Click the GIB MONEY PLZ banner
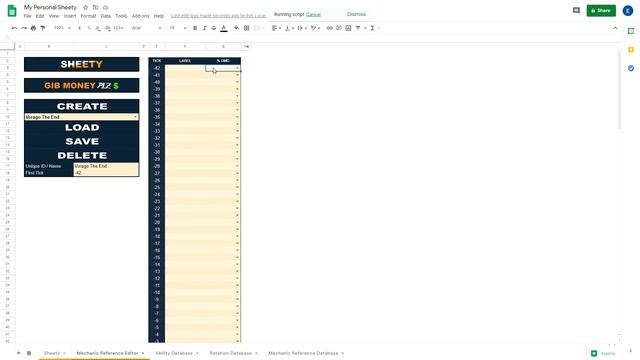Viewport: 640px width, 360px height. tap(82, 86)
